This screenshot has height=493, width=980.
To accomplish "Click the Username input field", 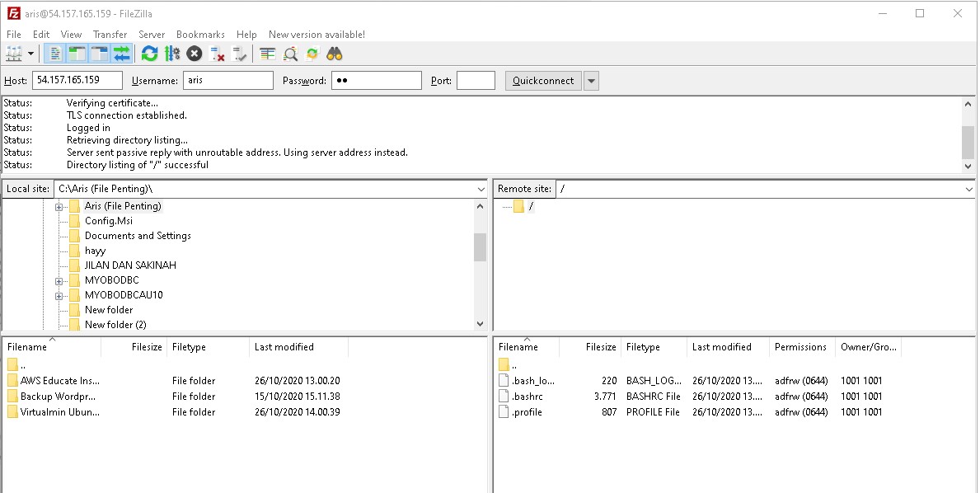I will point(228,80).
